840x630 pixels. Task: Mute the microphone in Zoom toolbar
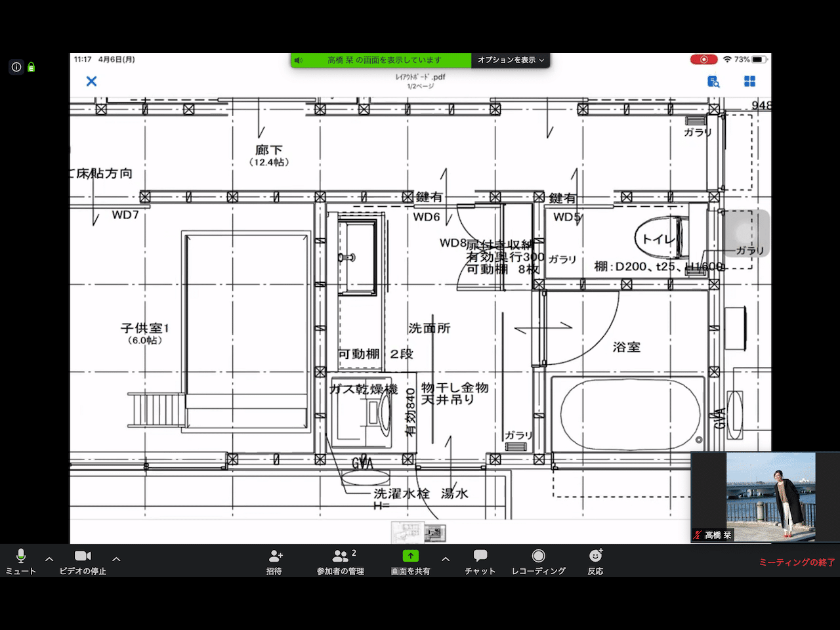pyautogui.click(x=21, y=561)
